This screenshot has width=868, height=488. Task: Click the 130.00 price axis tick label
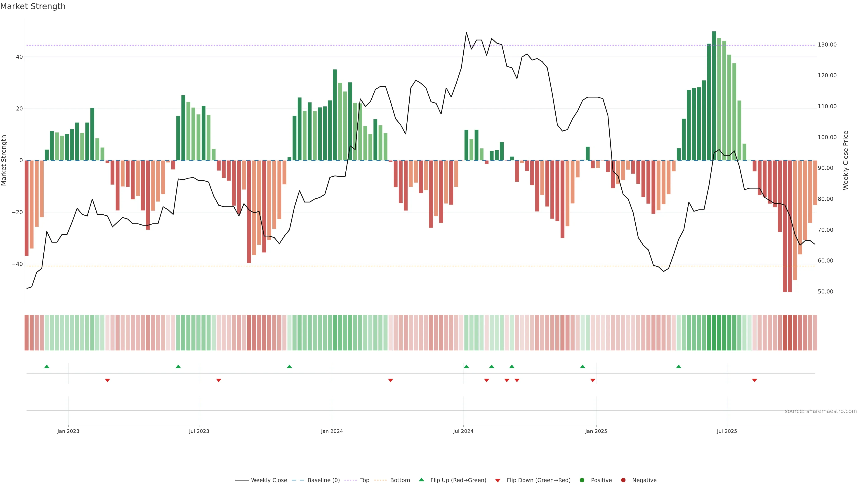pos(827,45)
